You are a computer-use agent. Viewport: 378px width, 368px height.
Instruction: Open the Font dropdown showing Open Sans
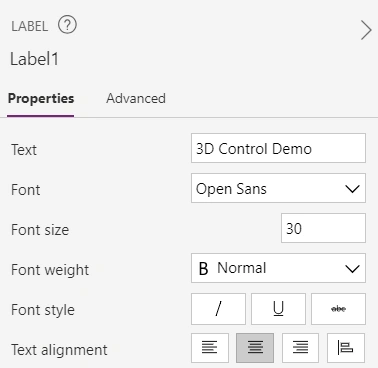[278, 188]
